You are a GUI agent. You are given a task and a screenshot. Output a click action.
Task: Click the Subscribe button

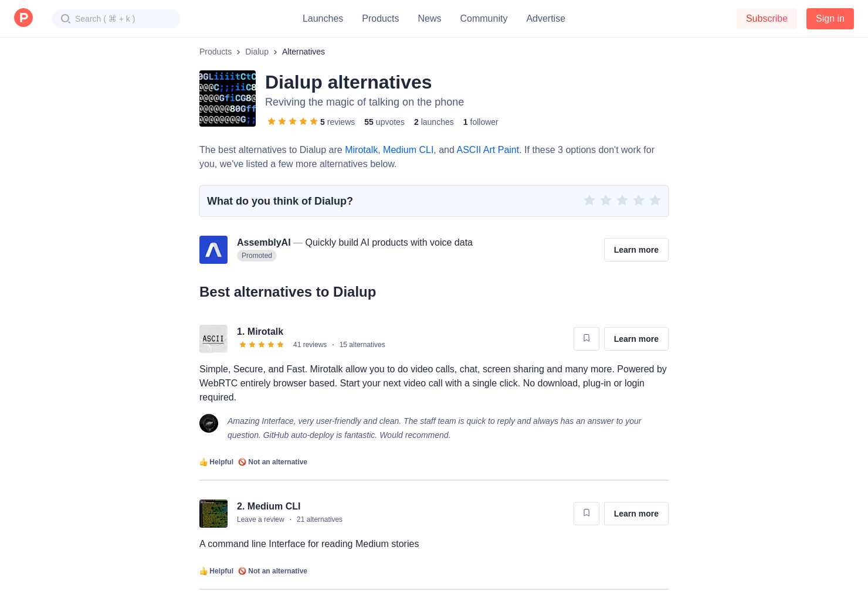766,19
